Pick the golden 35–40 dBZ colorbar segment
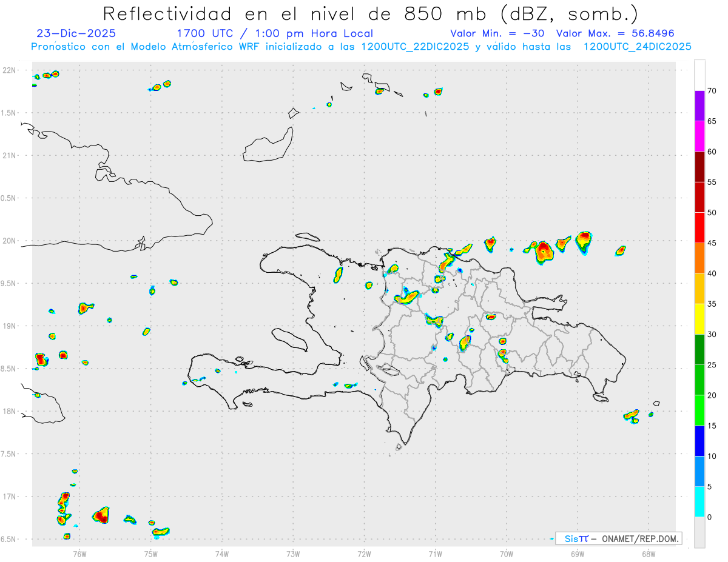The image size is (728, 562). [699, 289]
